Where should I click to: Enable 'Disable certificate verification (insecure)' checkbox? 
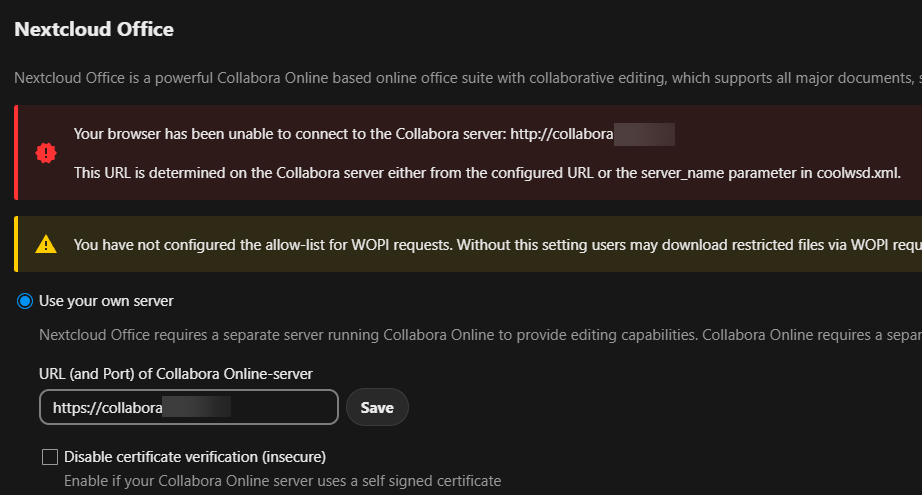(50, 457)
